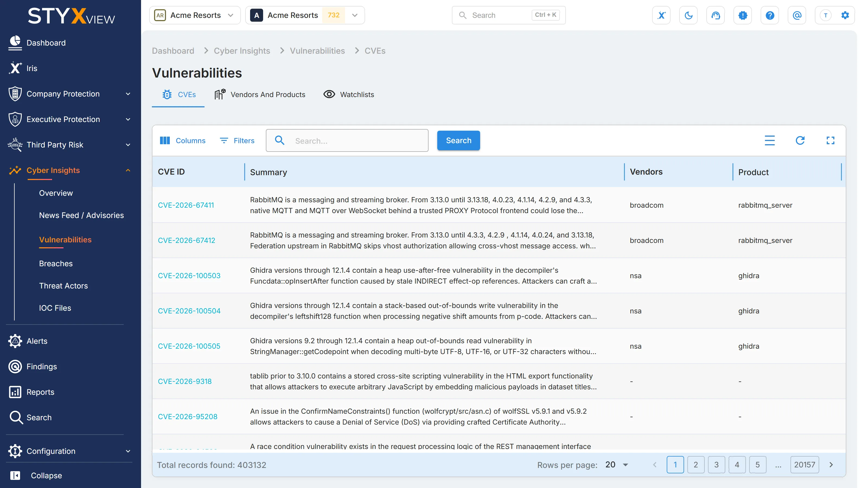
Task: Expand the Configuration menu
Action: [70, 451]
